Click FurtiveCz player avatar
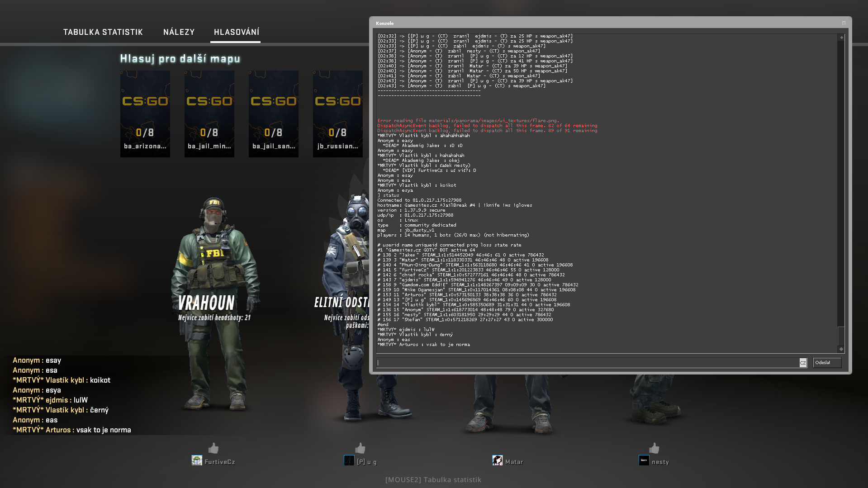The height and width of the screenshot is (488, 868). tap(197, 461)
